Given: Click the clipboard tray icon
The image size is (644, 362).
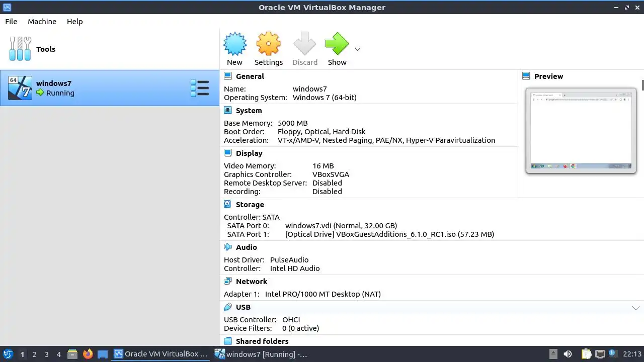Looking at the screenshot, I should (x=586, y=354).
